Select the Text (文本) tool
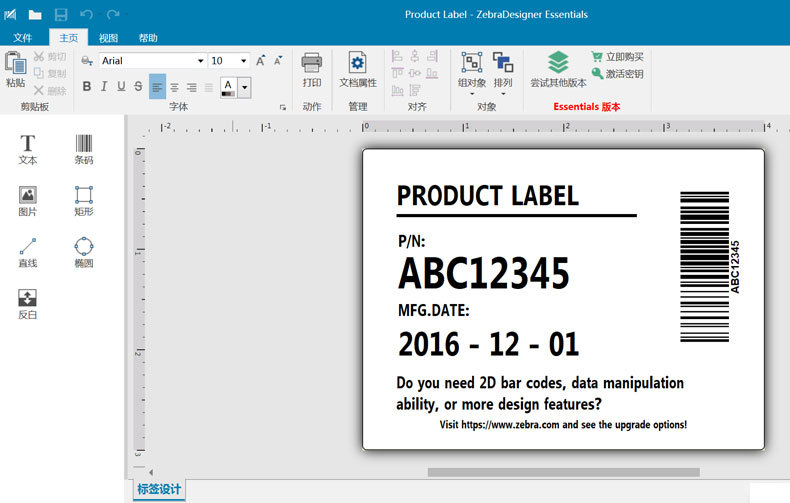 tap(28, 150)
